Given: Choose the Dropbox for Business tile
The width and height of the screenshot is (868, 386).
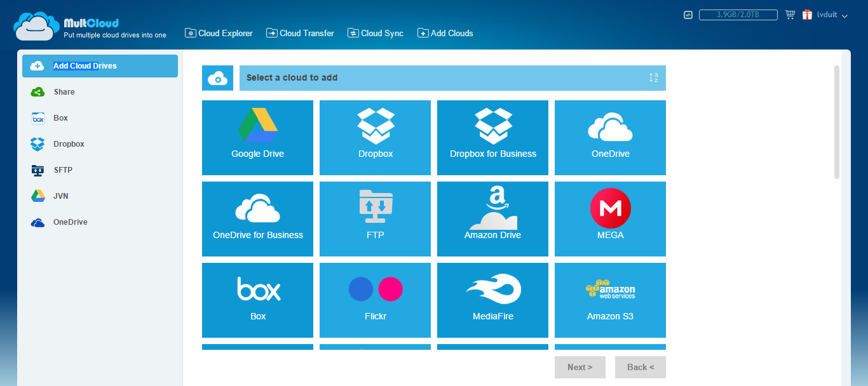Looking at the screenshot, I should [492, 138].
